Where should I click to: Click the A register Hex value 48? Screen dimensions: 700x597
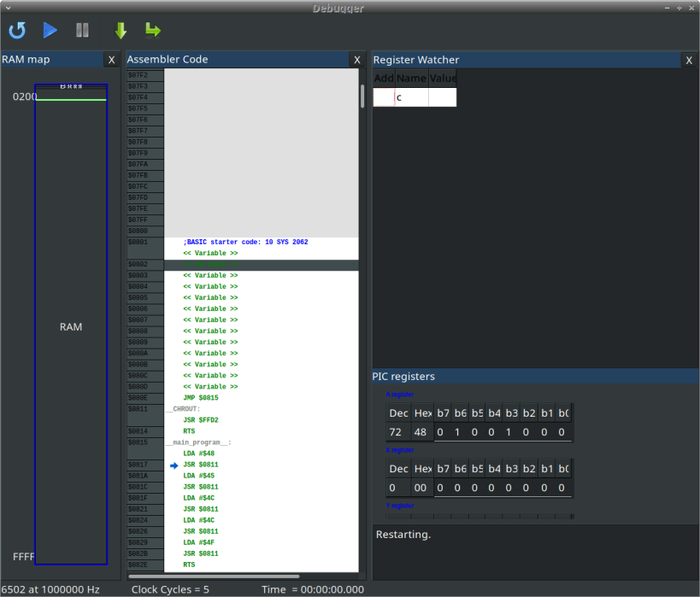(422, 432)
